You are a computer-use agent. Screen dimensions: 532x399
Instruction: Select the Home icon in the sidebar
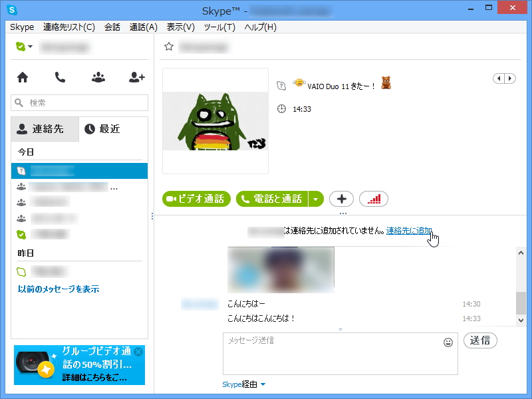tap(22, 77)
